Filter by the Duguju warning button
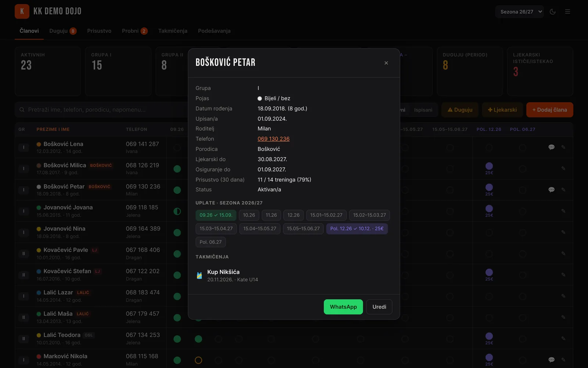Screen dimensions: 588x368 [x=460, y=110]
